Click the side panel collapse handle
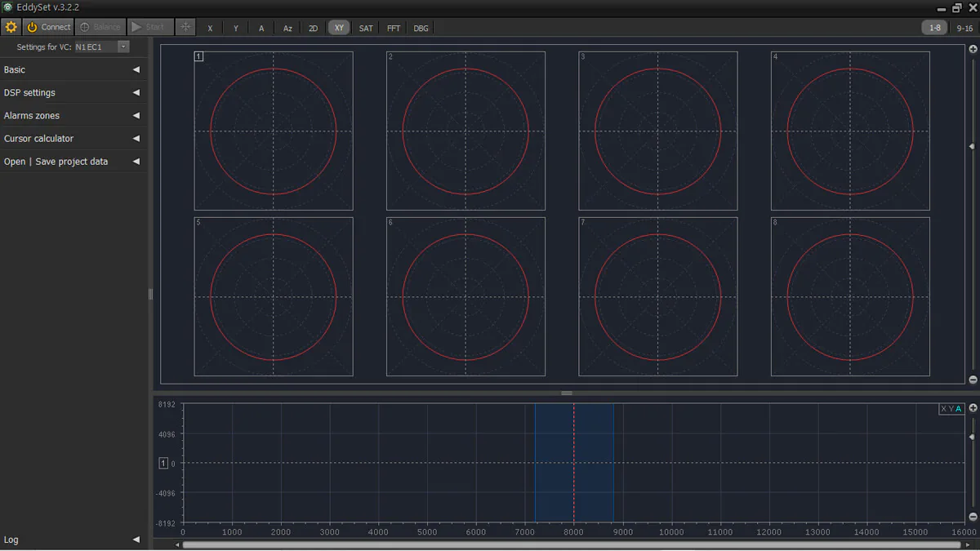The width and height of the screenshot is (980, 551). tap(150, 294)
